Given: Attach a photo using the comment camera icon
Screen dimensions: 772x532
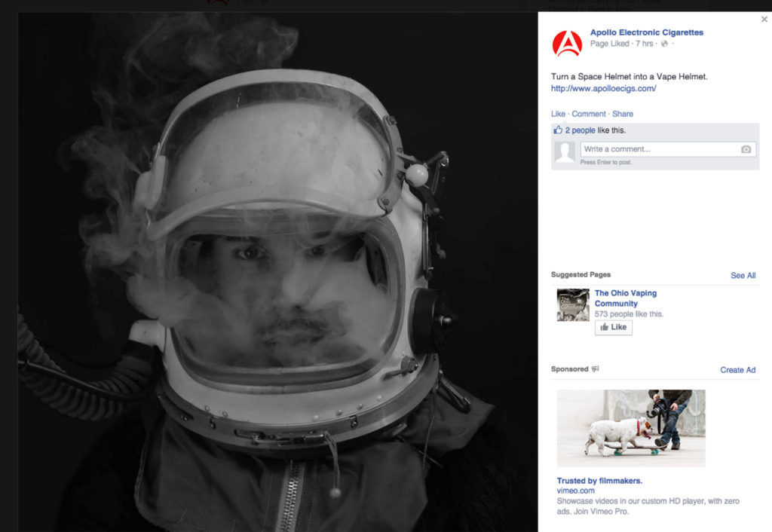Looking at the screenshot, I should pos(746,149).
